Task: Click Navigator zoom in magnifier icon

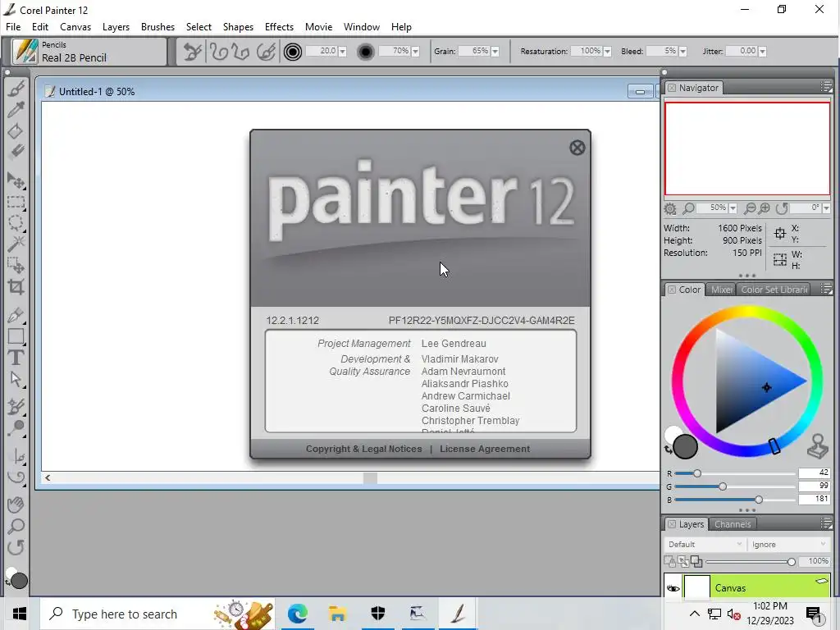Action: tap(765, 208)
